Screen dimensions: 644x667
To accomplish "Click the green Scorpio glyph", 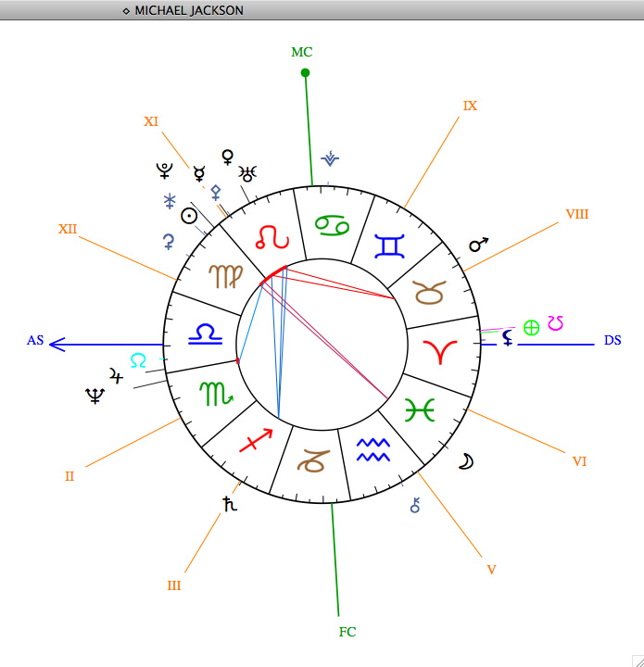I will click(x=217, y=394).
